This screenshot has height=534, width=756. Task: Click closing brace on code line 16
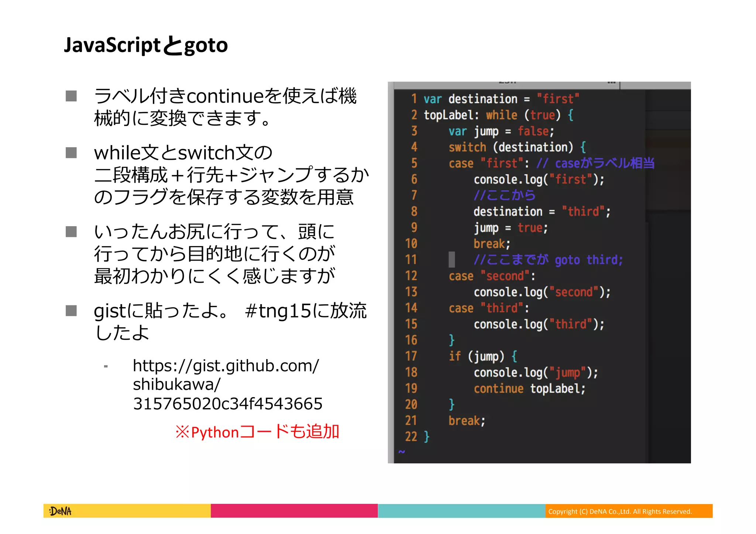451,340
